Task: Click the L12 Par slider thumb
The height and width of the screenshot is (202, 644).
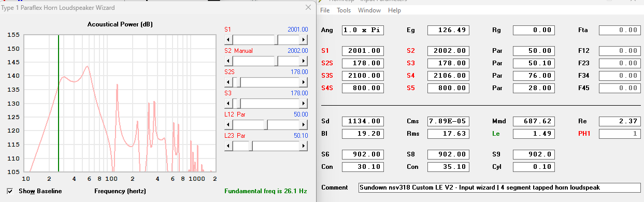Action: point(266,125)
